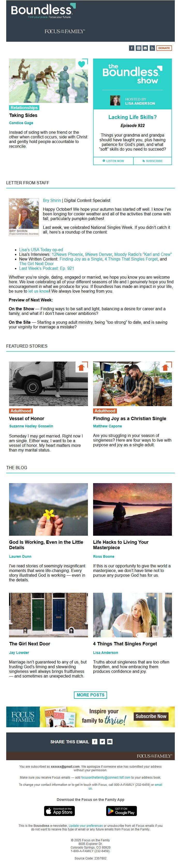Get the app on Google Play badge
The image size is (181, 868).
click(122, 811)
